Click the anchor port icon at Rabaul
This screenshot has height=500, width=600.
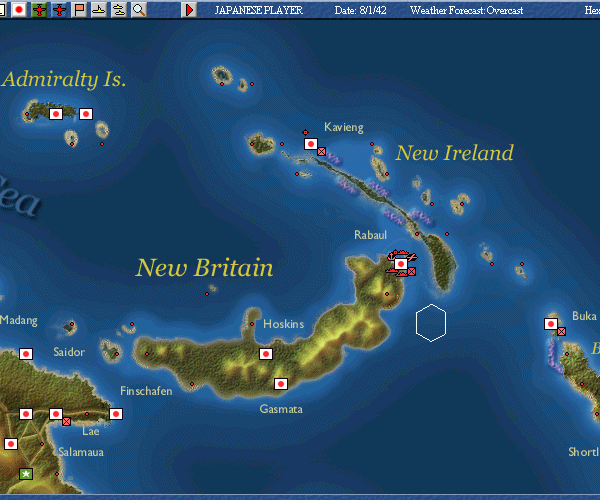pos(391,257)
